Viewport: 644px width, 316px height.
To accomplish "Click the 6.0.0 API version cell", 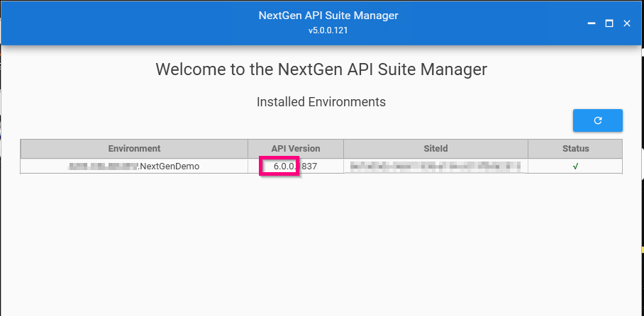I will pos(296,167).
